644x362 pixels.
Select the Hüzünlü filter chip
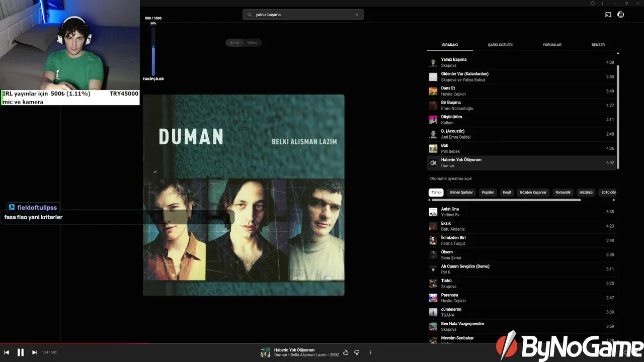(x=586, y=193)
